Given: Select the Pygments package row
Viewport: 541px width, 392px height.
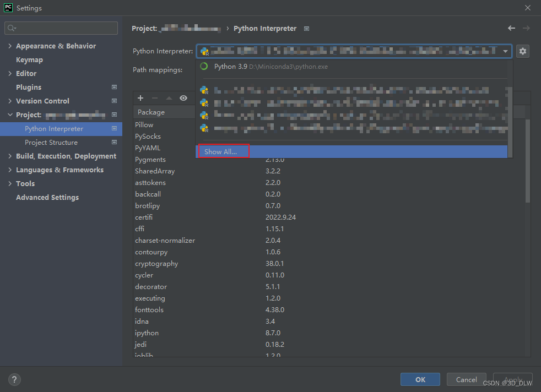Looking at the screenshot, I should click(329, 159).
